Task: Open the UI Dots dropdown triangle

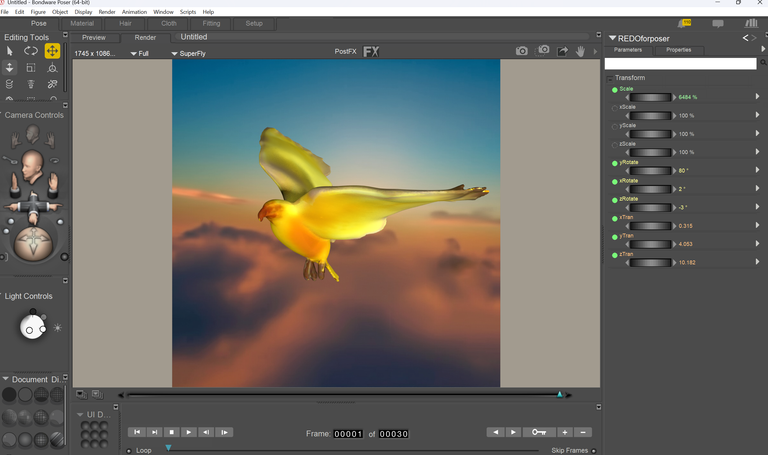Action: 80,415
